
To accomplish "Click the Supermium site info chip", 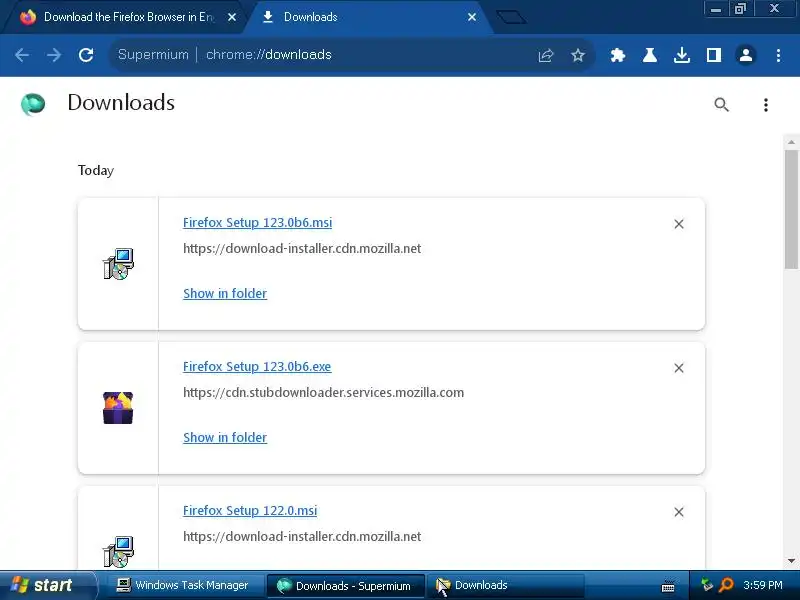I will (153, 55).
